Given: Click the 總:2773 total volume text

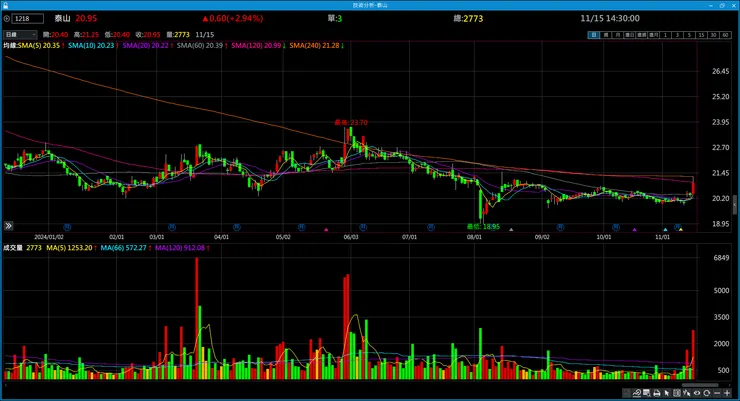Looking at the screenshot, I should coord(468,18).
